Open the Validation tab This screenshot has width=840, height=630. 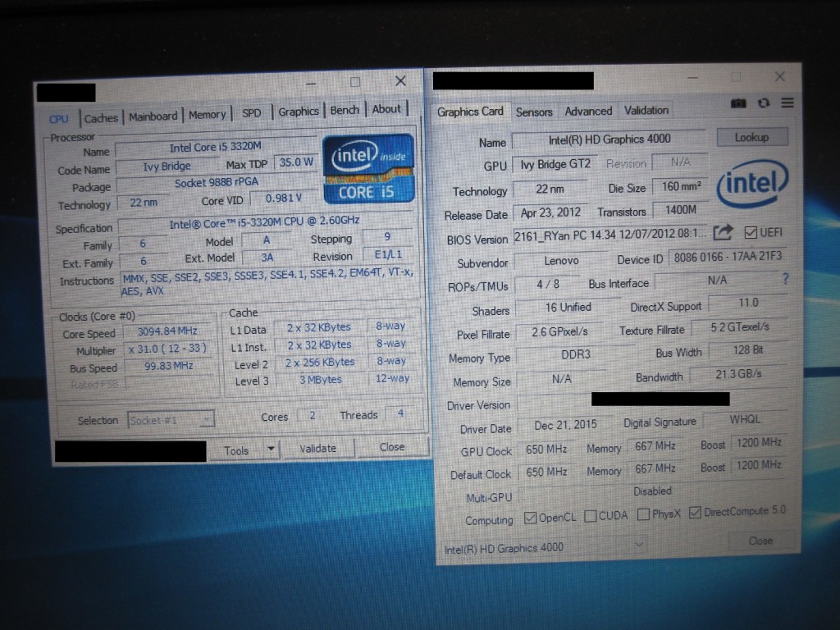tap(646, 111)
